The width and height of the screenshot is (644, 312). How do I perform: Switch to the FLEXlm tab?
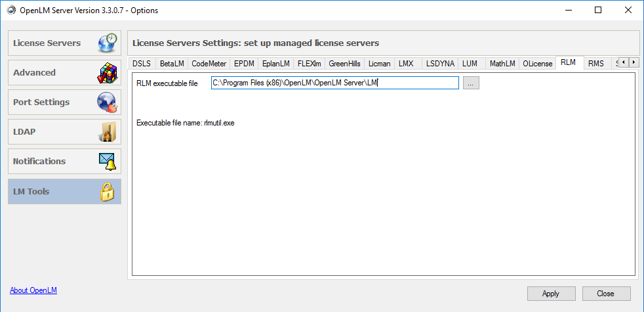[309, 64]
